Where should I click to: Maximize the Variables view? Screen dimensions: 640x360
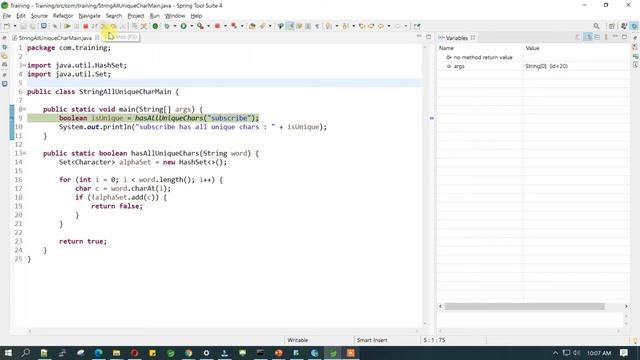[624, 37]
